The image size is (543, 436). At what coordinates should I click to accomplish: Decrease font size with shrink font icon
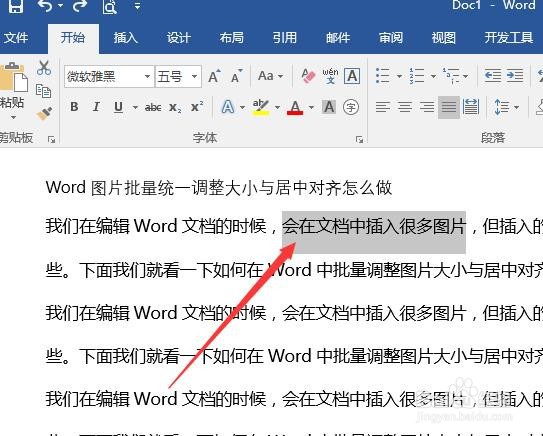pos(237,76)
